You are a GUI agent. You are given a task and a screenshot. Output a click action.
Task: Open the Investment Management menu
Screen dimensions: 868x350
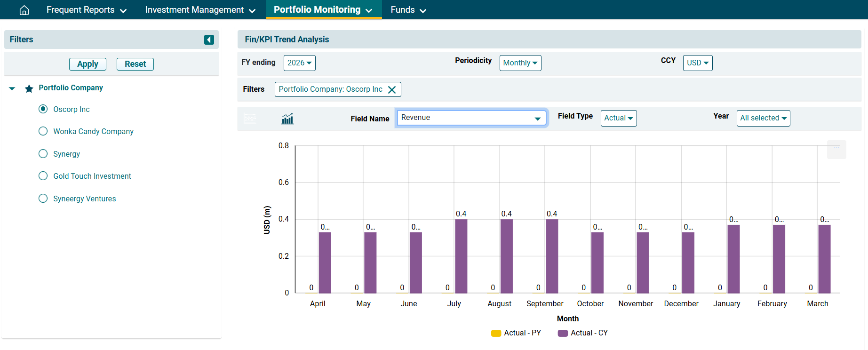200,10
